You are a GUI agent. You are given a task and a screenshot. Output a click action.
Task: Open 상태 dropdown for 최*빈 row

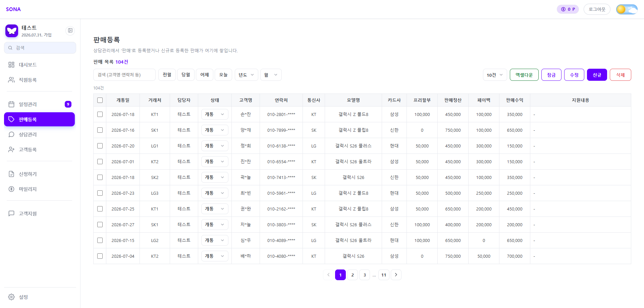click(215, 193)
